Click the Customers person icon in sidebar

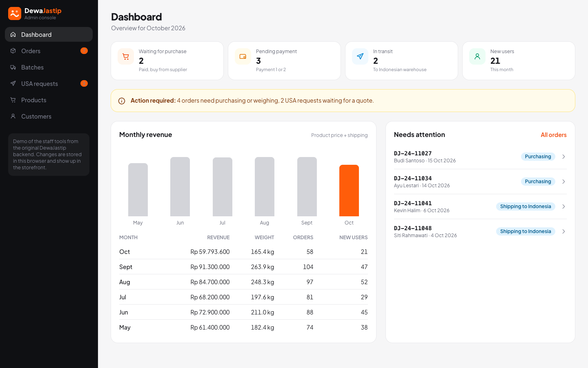coord(13,116)
